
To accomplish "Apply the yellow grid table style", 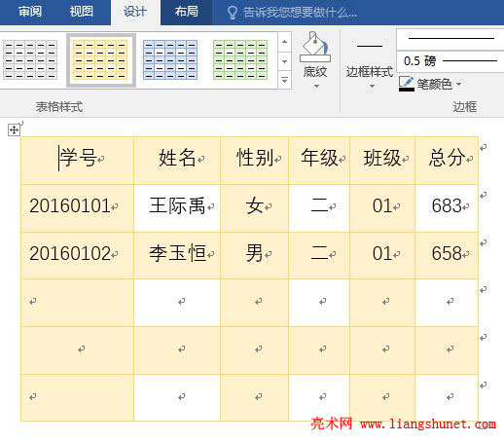I will pyautogui.click(x=100, y=60).
